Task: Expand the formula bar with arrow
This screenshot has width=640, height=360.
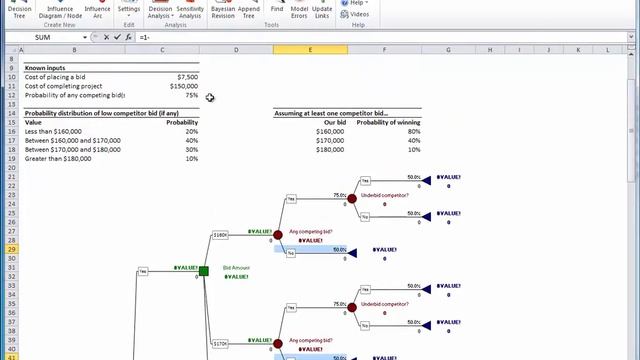Action: click(631, 37)
